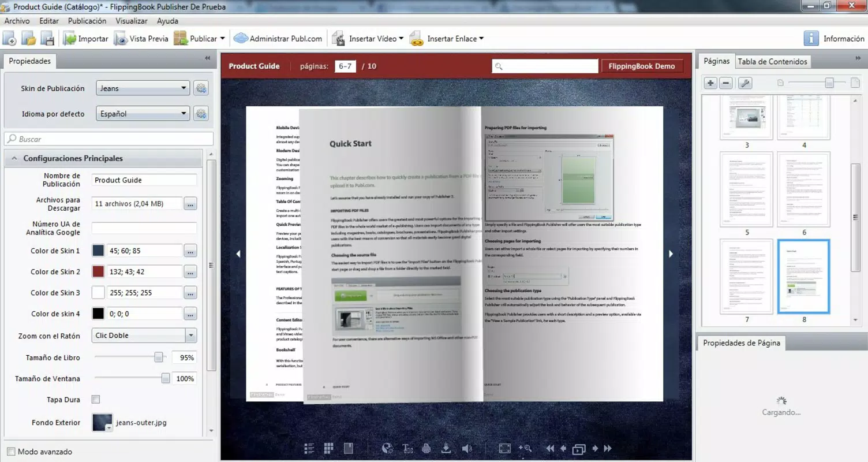Click the Nombre de Publicación field

click(x=144, y=180)
